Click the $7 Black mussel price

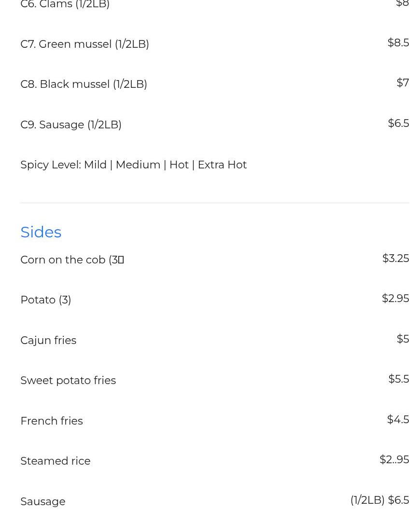(403, 83)
